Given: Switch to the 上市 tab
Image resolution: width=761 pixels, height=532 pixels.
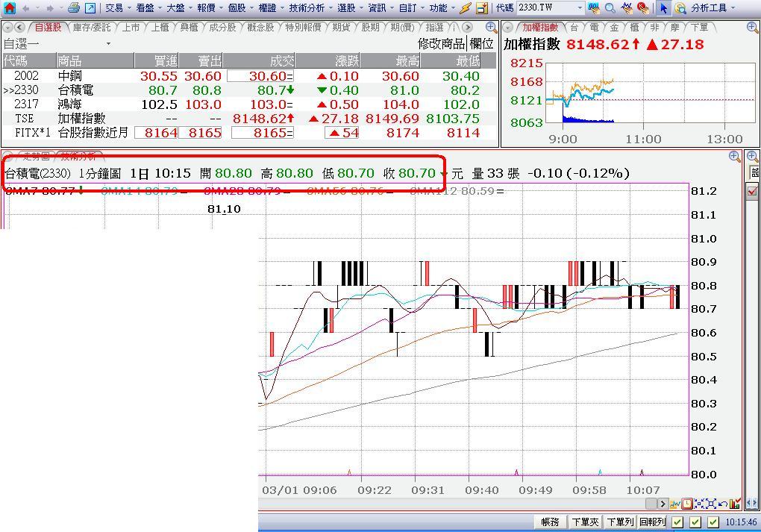Looking at the screenshot, I should [131, 27].
